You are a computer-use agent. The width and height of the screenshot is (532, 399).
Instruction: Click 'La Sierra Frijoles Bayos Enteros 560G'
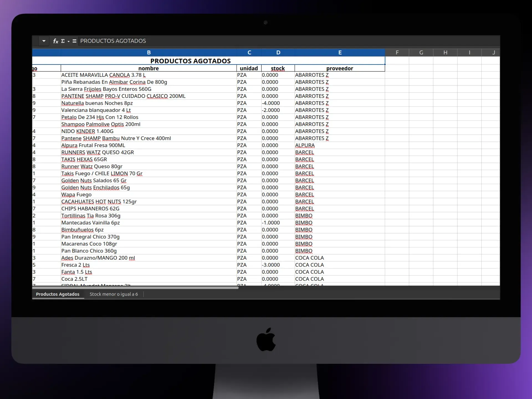pyautogui.click(x=149, y=89)
